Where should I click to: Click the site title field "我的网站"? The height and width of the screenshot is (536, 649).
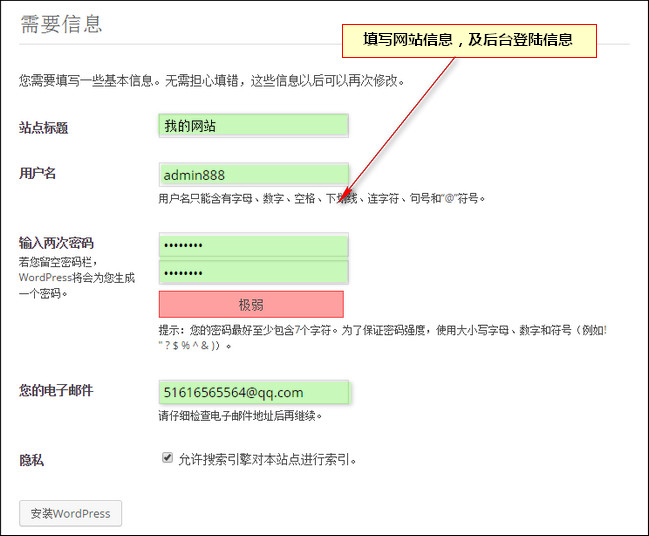(253, 125)
